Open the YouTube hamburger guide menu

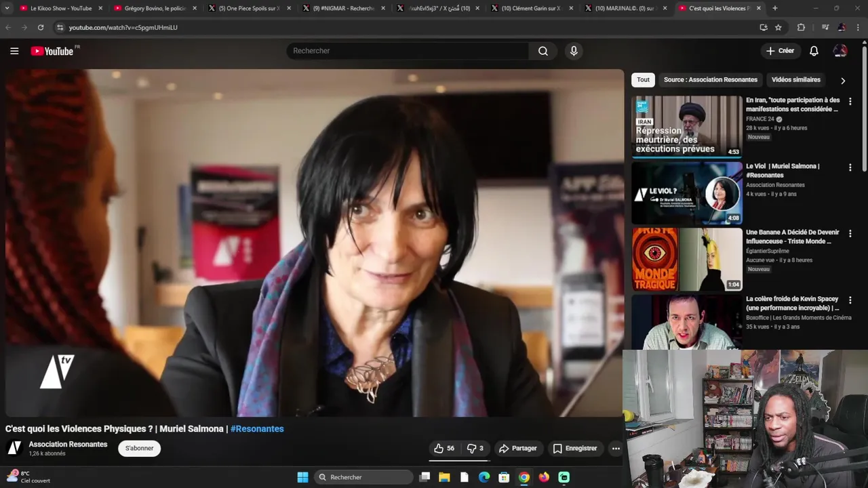click(14, 51)
